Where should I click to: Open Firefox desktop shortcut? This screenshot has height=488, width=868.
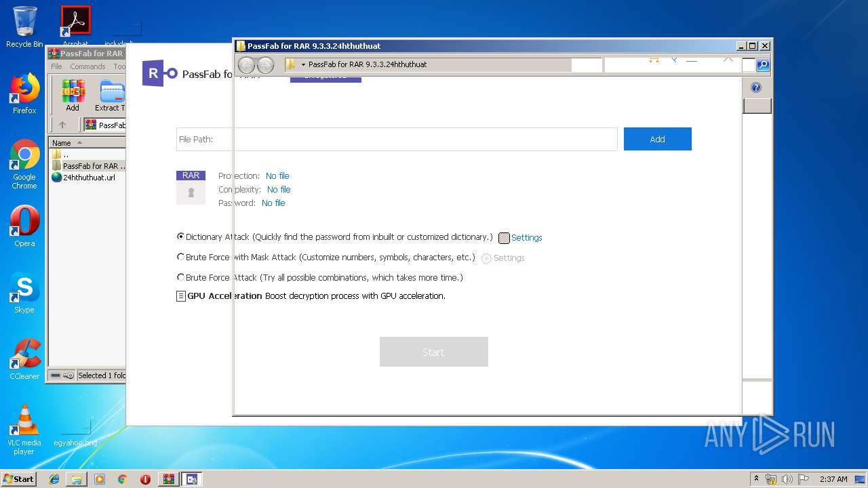point(24,94)
